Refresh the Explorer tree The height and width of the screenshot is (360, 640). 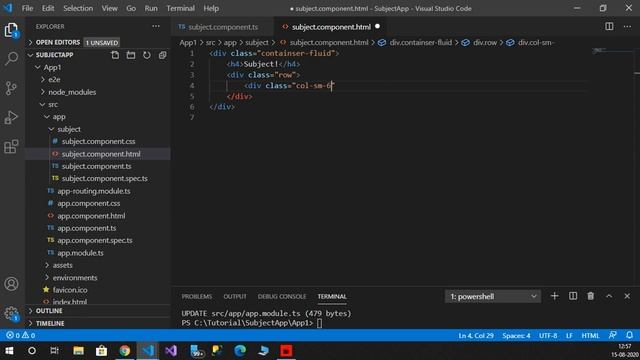(x=147, y=55)
